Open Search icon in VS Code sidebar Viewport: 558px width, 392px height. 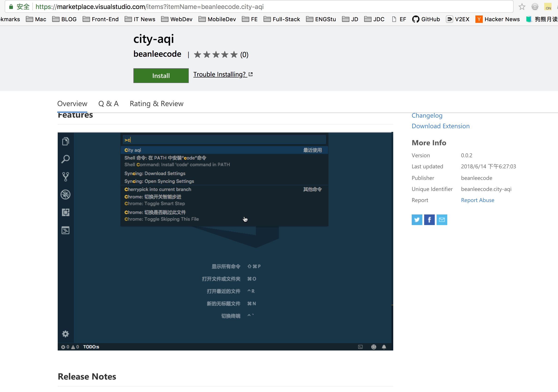pos(66,159)
